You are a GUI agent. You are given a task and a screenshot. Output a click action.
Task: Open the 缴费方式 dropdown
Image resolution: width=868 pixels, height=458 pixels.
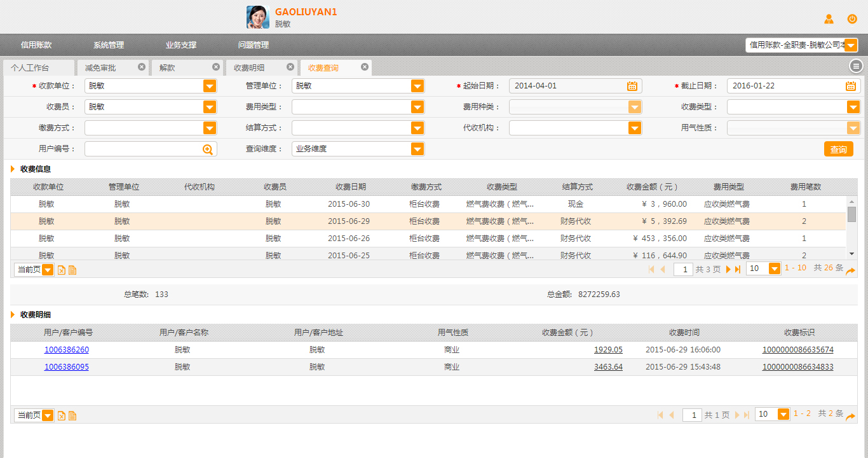click(x=210, y=128)
